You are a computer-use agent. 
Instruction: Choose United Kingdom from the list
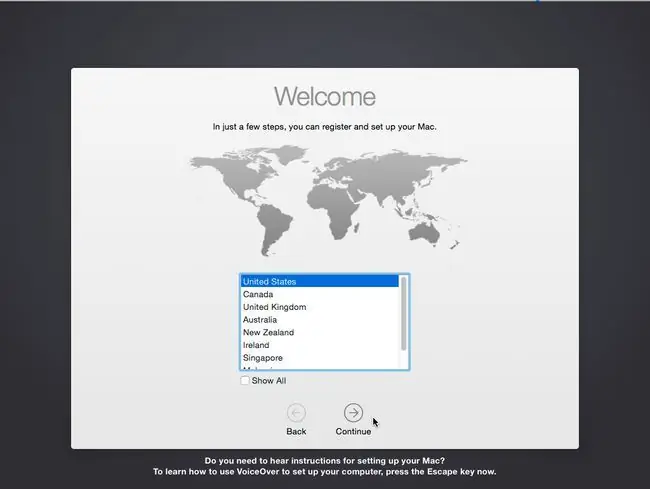[320, 307]
